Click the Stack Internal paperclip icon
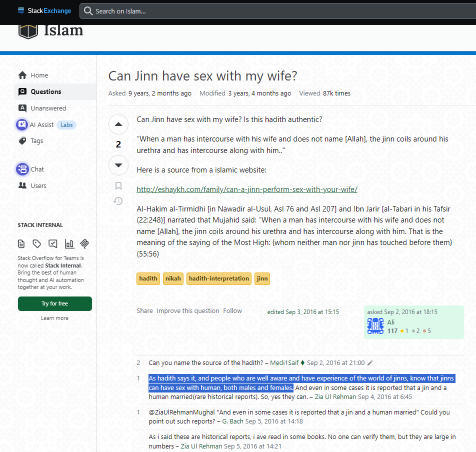Screen dimensions: 476x452 [84, 244]
